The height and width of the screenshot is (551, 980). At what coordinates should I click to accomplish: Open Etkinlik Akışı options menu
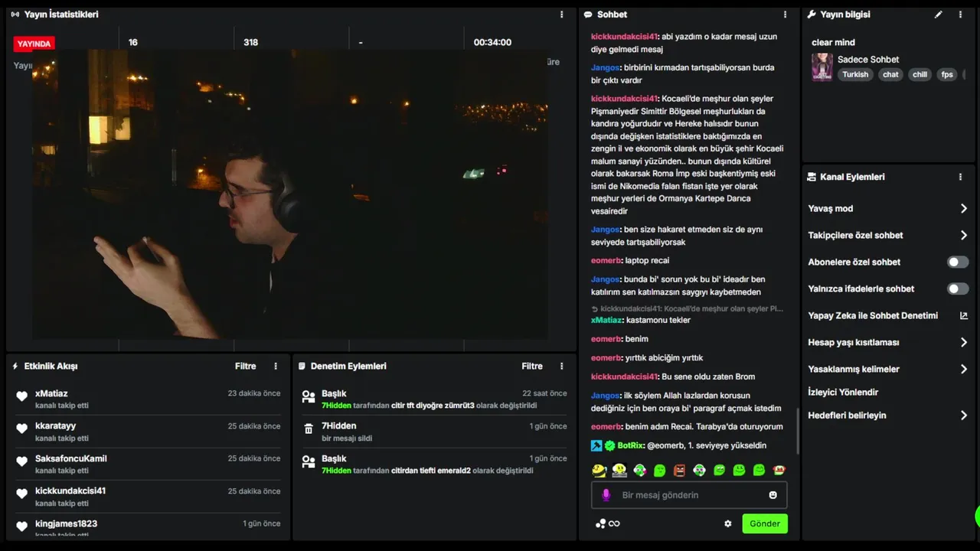click(x=276, y=366)
